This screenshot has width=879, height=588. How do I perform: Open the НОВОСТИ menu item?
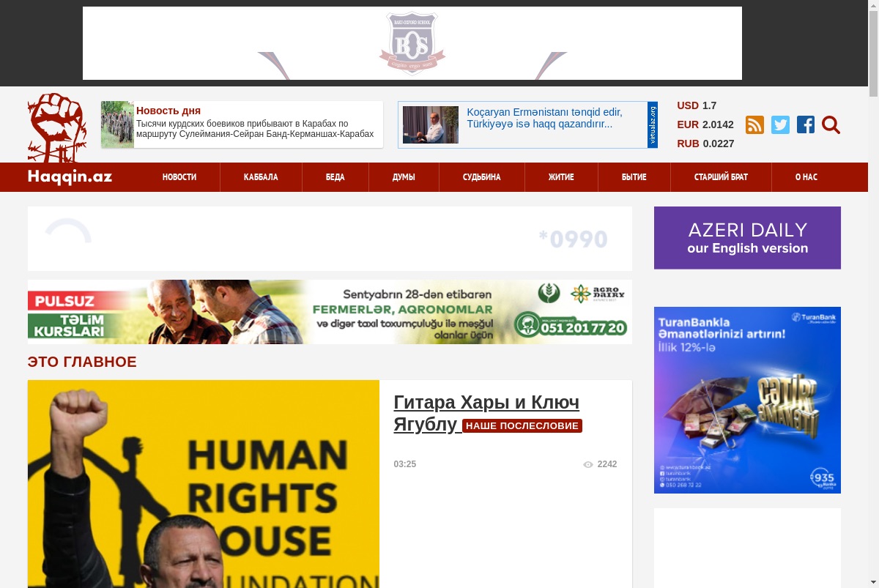coord(179,177)
